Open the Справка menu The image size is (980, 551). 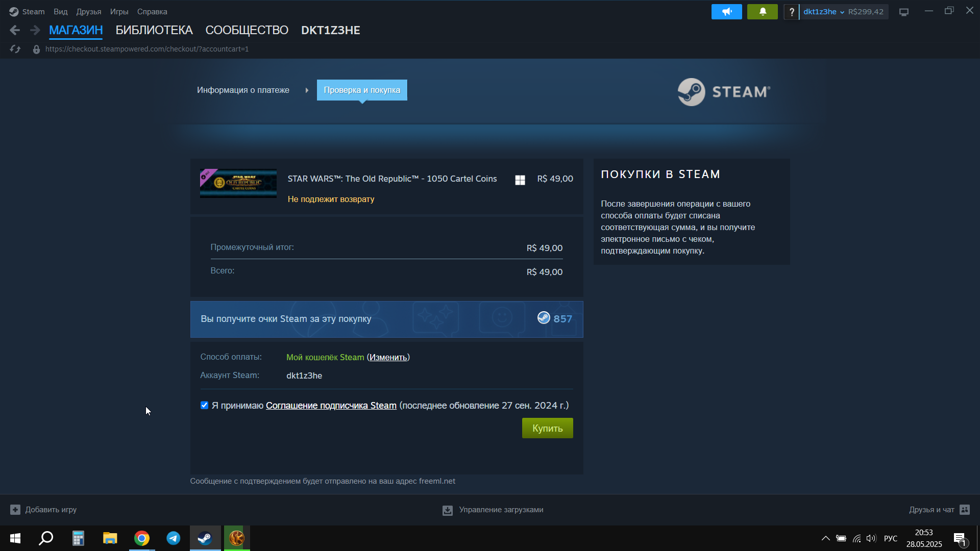[x=152, y=12]
